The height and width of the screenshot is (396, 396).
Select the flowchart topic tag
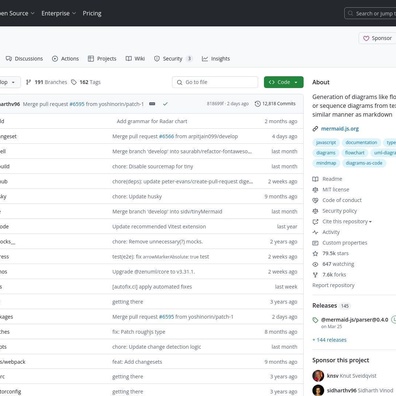[x=355, y=153]
